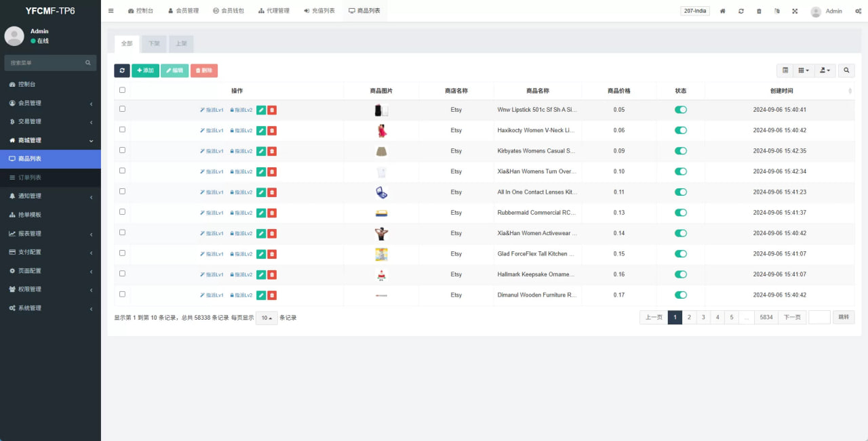Image resolution: width=868 pixels, height=441 pixels.
Task: Toggle the sidebar hamburger menu icon
Action: (111, 11)
